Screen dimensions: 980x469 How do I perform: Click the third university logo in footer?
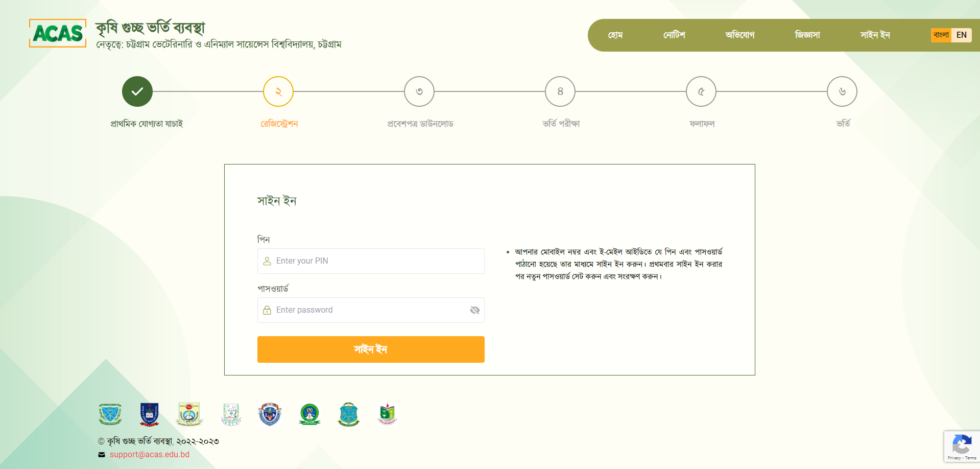[189, 414]
